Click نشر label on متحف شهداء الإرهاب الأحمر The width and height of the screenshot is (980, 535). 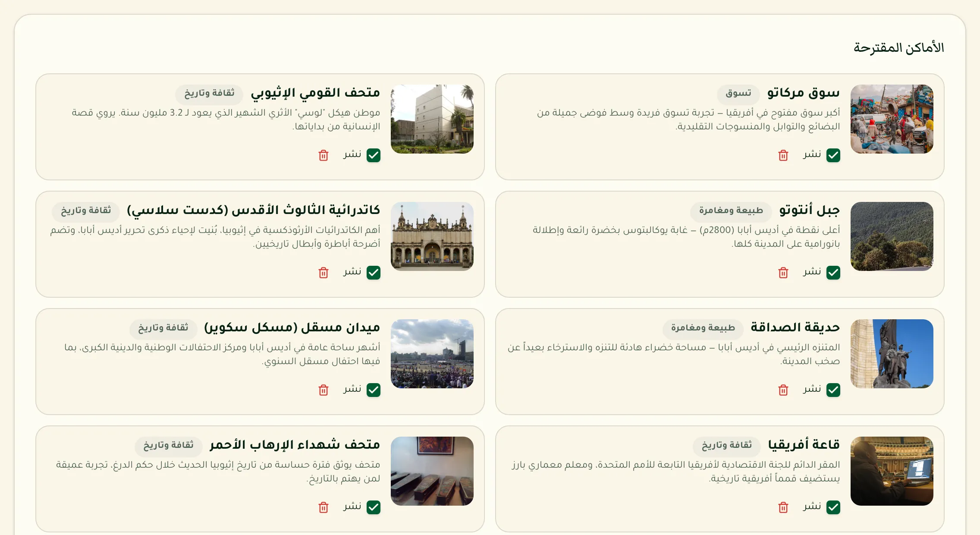tap(352, 507)
